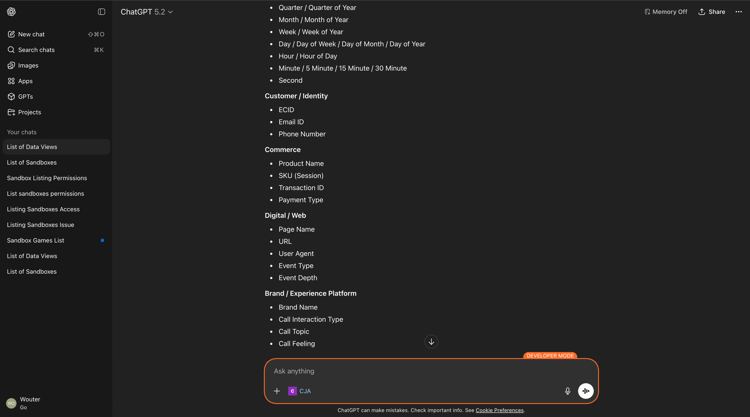Collapse the sidebar with the panel icon
Viewport: 750px width, 417px height.
click(101, 11)
